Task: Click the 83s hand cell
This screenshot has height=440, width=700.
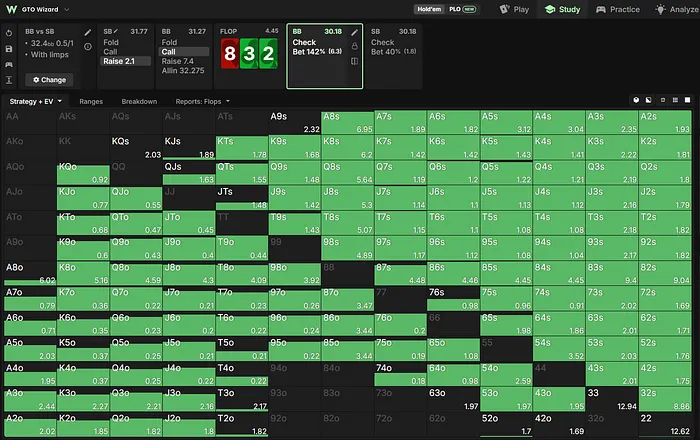Action: point(612,274)
